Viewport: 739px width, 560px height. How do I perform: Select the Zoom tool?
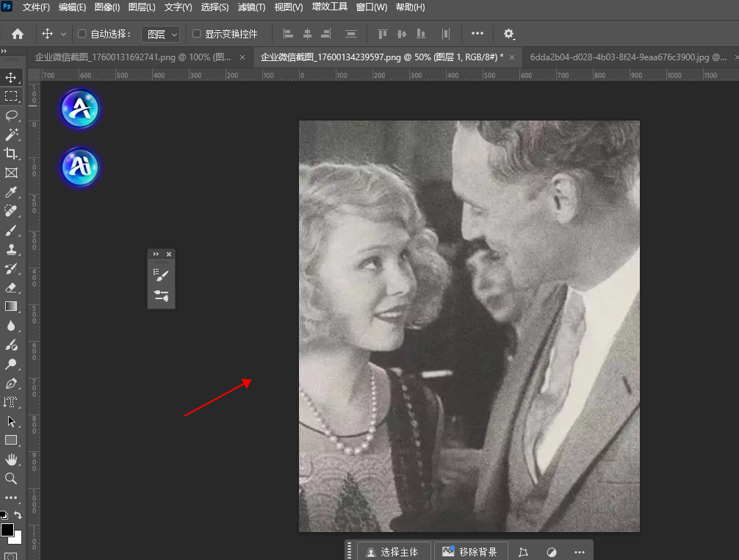click(11, 478)
